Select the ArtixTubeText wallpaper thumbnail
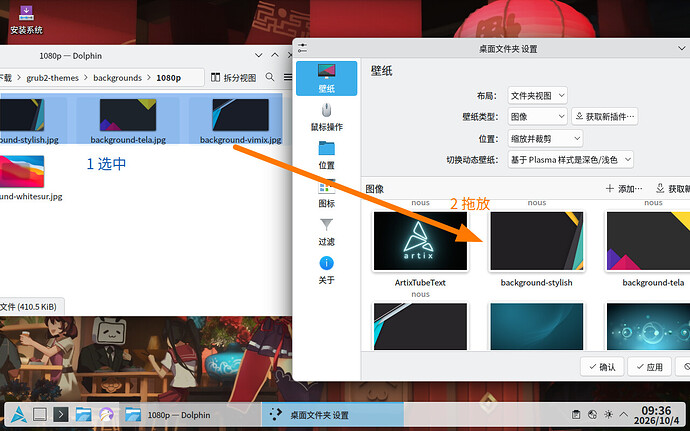Image resolution: width=690 pixels, height=431 pixels. coord(420,241)
